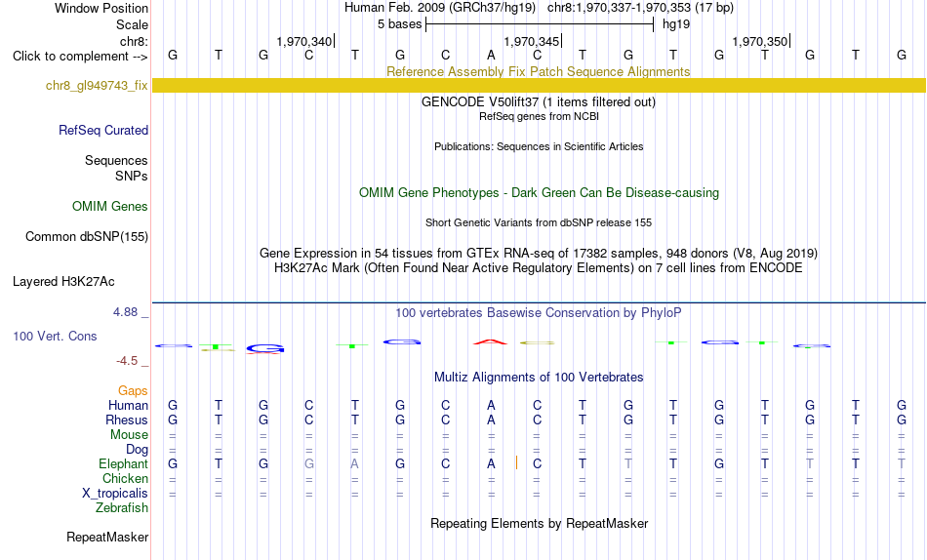This screenshot has height=560, width=927.
Task: Click the Chicken species label
Action: coord(125,478)
